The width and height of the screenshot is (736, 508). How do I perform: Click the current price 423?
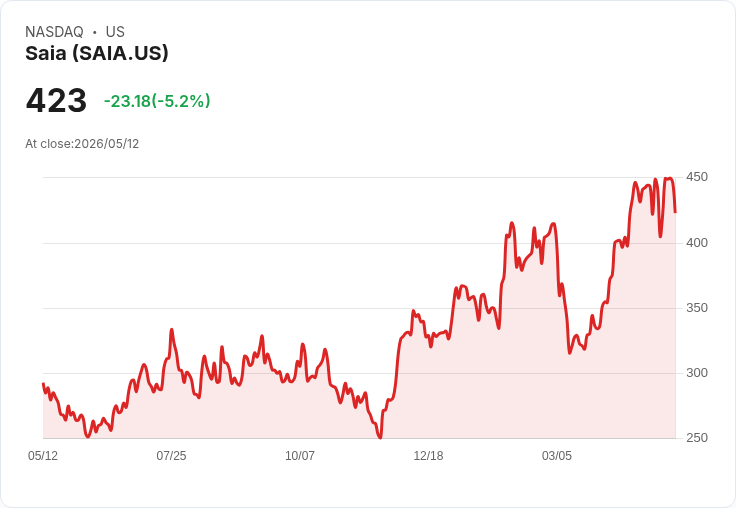click(x=56, y=100)
